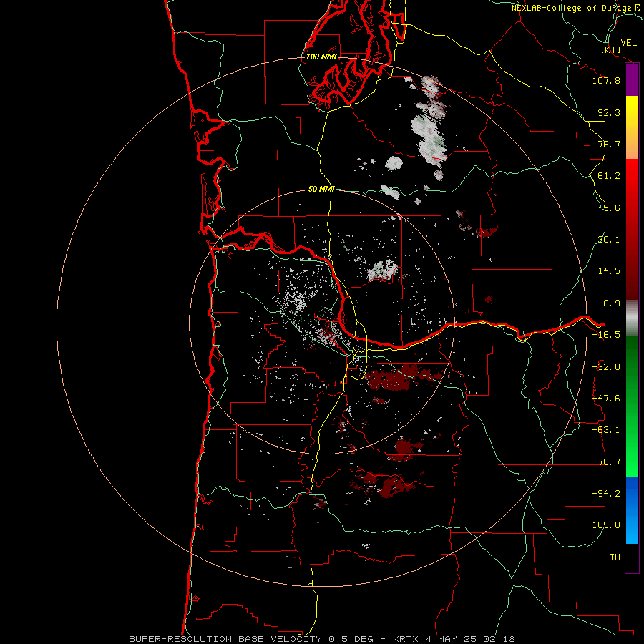This screenshot has height=644, width=644.
Task: Click the 92.3 legend value
Action: point(609,112)
